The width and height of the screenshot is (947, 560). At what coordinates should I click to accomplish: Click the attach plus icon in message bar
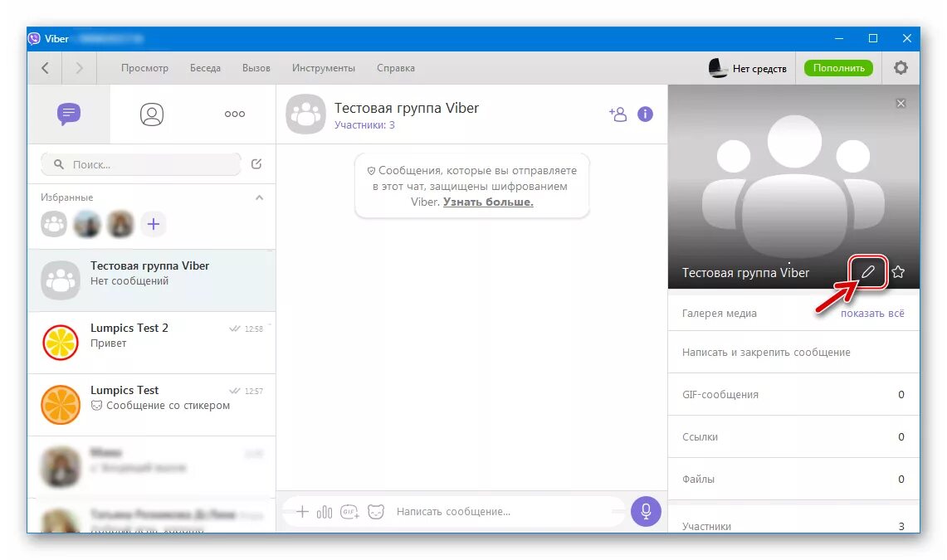point(302,512)
